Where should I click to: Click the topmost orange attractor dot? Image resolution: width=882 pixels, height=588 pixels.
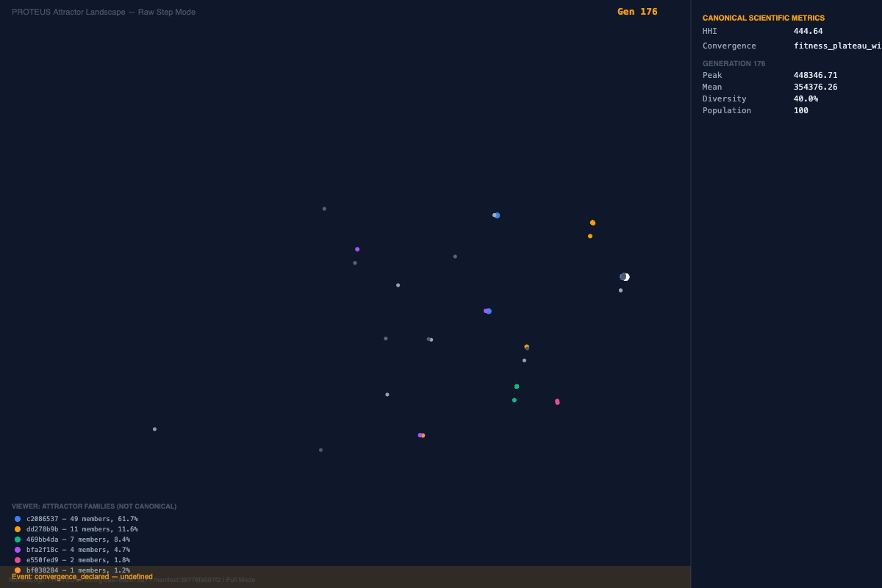tap(592, 223)
